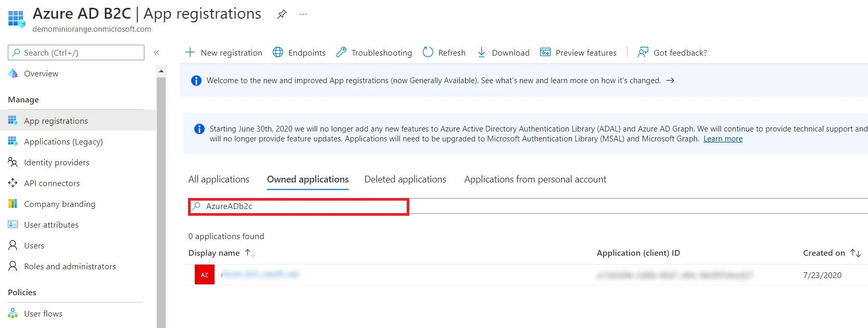Click Refresh label in toolbar

(x=452, y=53)
